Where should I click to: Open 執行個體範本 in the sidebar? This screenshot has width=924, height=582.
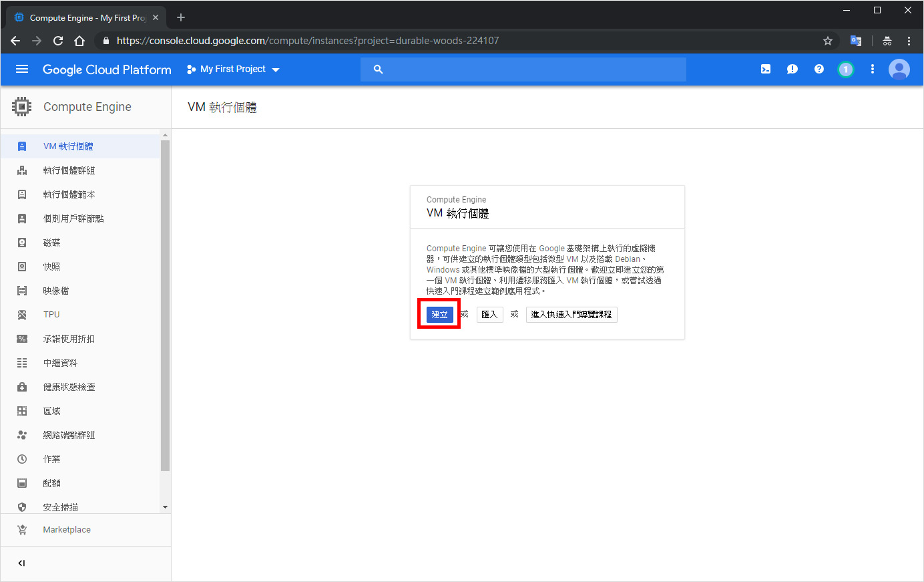tap(80, 194)
